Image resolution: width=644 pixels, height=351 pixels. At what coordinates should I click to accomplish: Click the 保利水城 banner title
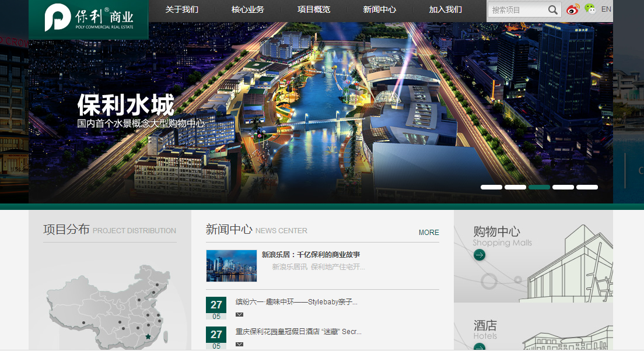pyautogui.click(x=126, y=105)
